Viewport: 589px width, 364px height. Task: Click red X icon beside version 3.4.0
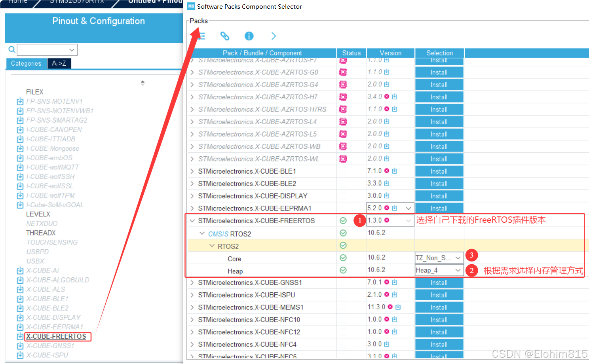click(x=387, y=97)
